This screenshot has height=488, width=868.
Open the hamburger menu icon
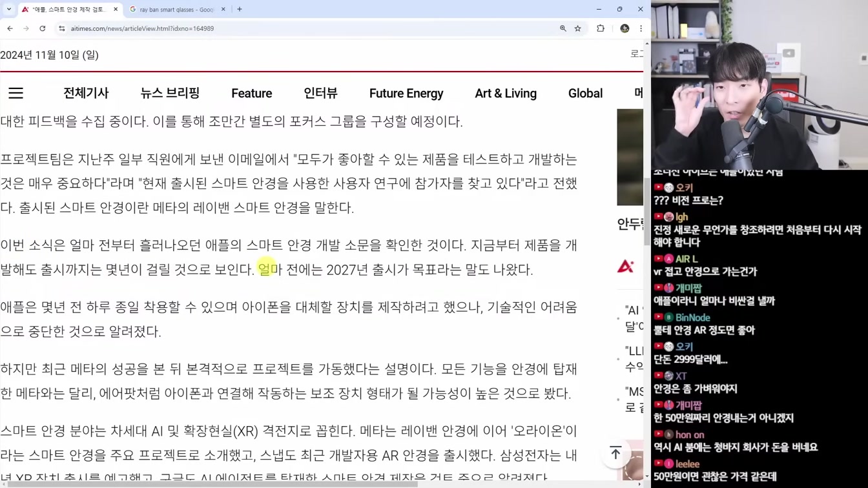click(x=15, y=94)
